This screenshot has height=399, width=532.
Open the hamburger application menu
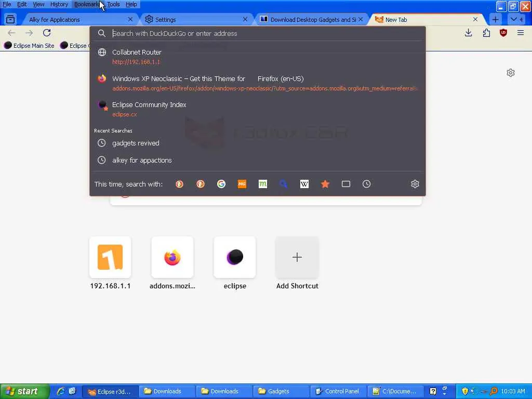click(x=521, y=33)
